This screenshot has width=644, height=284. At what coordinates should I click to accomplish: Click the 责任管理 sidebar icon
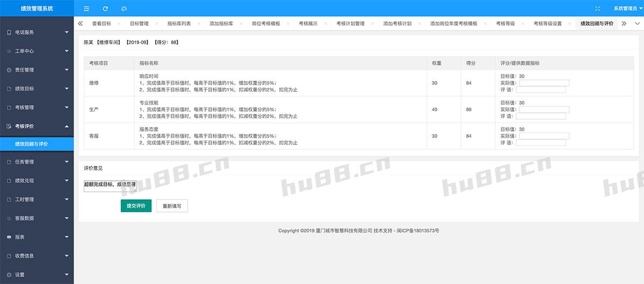click(x=9, y=70)
